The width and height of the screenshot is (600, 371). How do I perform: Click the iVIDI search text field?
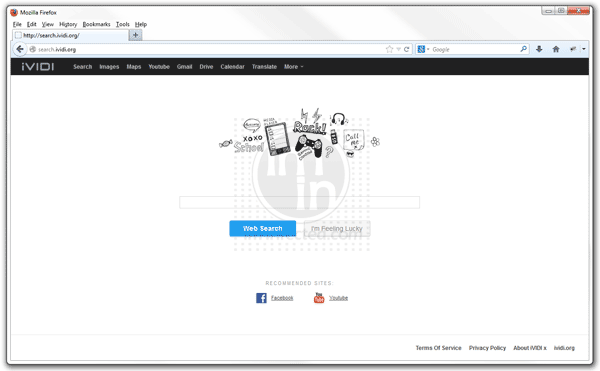[300, 202]
